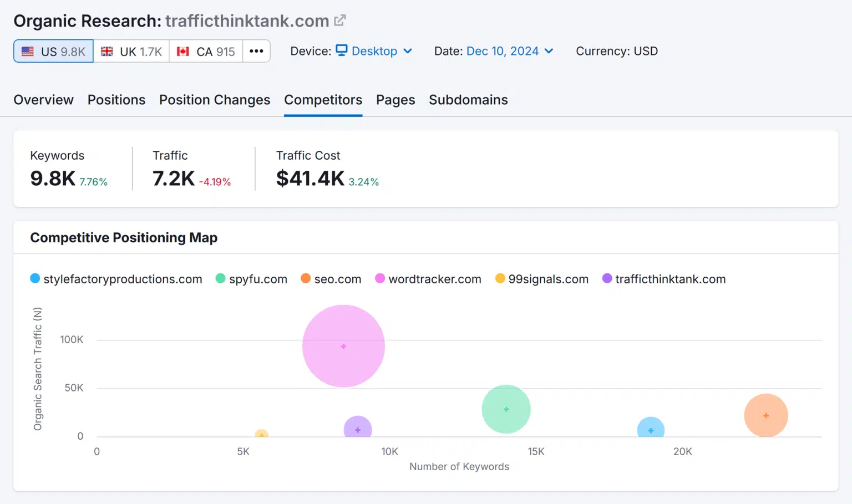Click the large pink wordtracker.com bubble

click(x=343, y=345)
